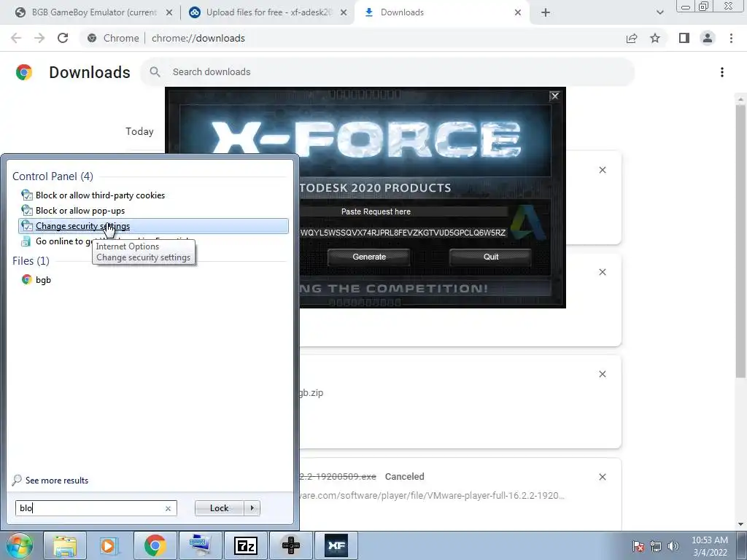Open BGB emulator d-pad taskbar icon

point(290,545)
